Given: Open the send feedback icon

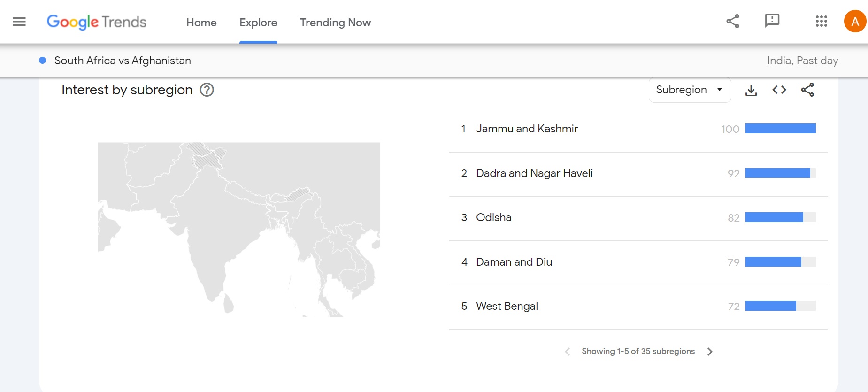Looking at the screenshot, I should tap(772, 21).
